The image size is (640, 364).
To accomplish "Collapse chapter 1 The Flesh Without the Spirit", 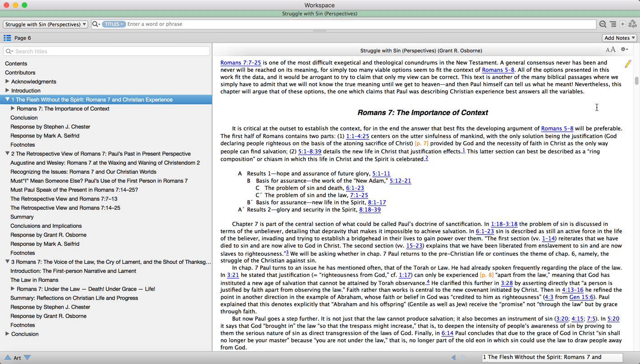I will click(7, 99).
